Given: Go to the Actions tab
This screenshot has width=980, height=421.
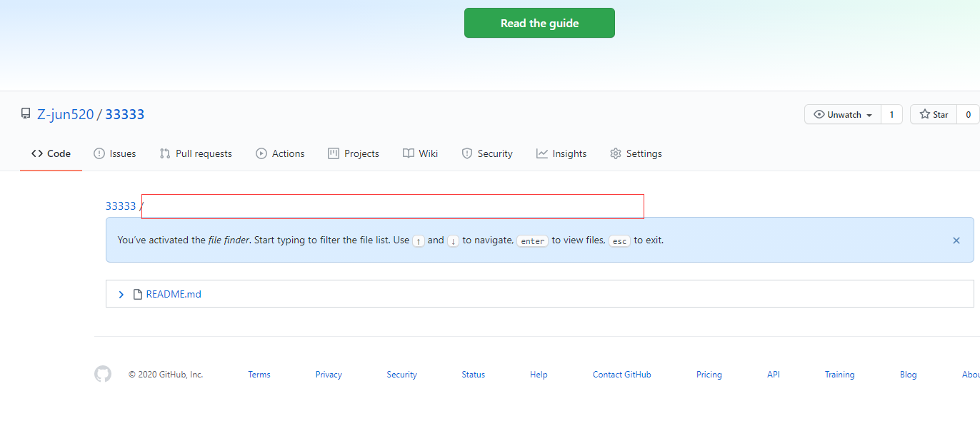Looking at the screenshot, I should (280, 153).
